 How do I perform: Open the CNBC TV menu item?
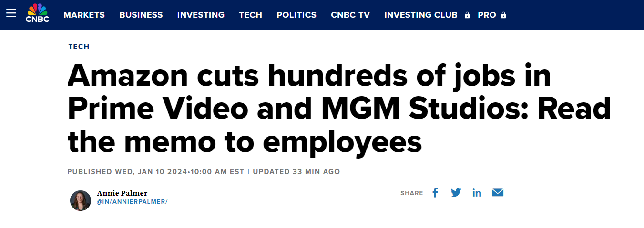pos(350,15)
